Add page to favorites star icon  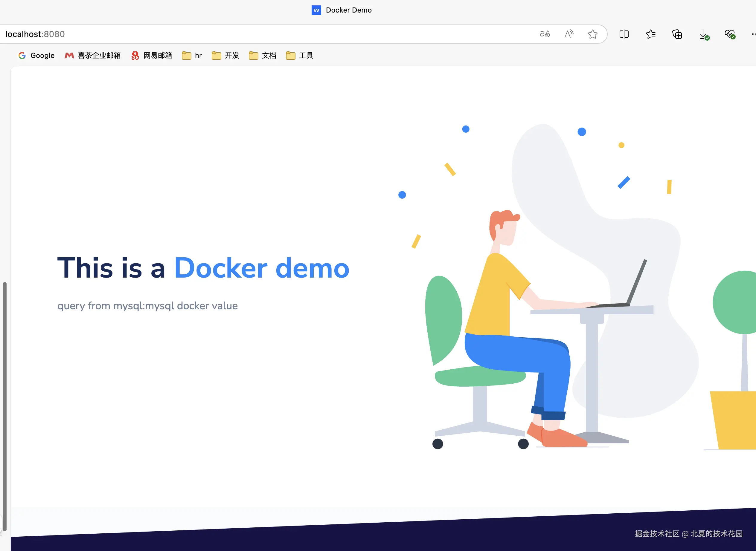coord(592,34)
